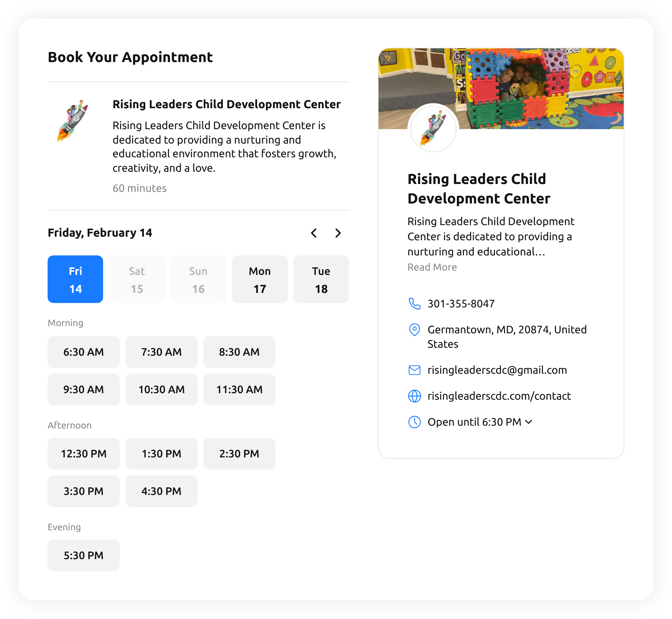The image size is (672, 619).
Task: Click the Open until 6:30 PM text
Action: pyautogui.click(x=474, y=422)
